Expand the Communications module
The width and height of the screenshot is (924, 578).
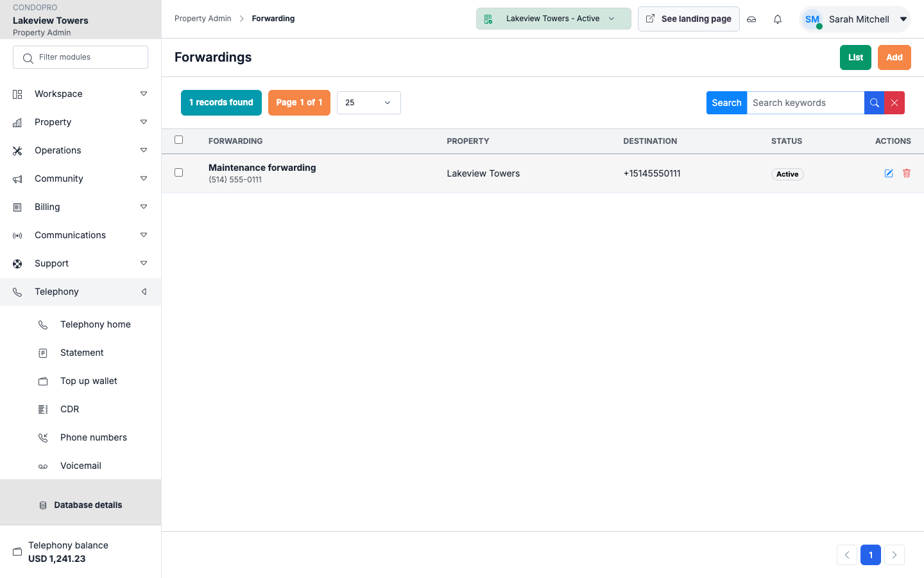tap(144, 235)
